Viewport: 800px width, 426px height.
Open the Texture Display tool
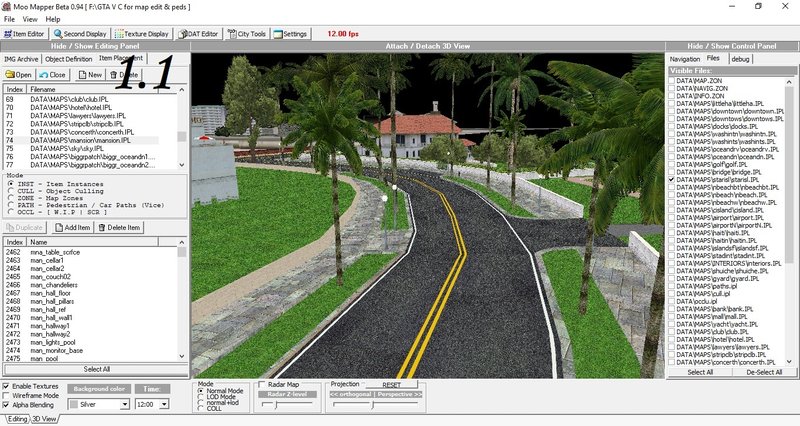coord(142,34)
